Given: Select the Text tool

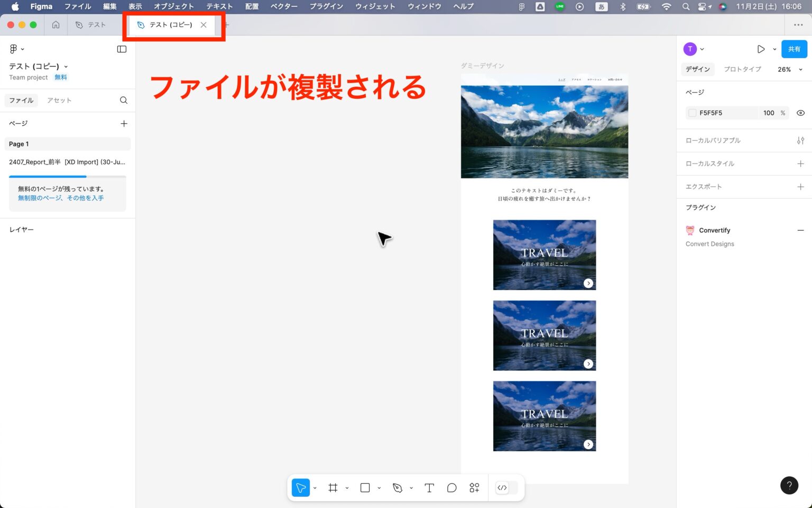Looking at the screenshot, I should coord(429,488).
